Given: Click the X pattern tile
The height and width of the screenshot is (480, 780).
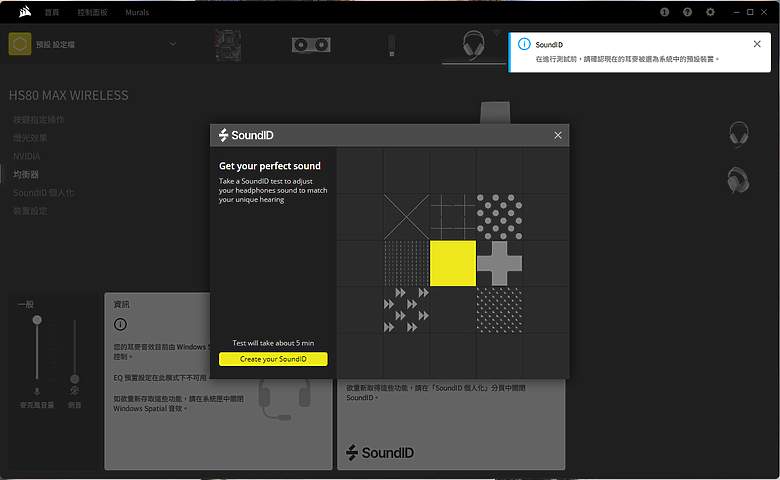Looking at the screenshot, I should (406, 217).
